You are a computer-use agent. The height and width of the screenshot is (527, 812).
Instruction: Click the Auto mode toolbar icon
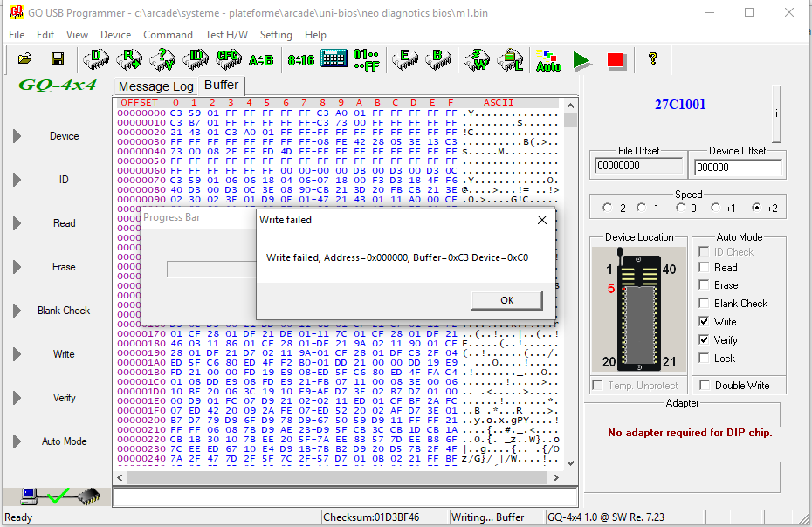point(548,59)
